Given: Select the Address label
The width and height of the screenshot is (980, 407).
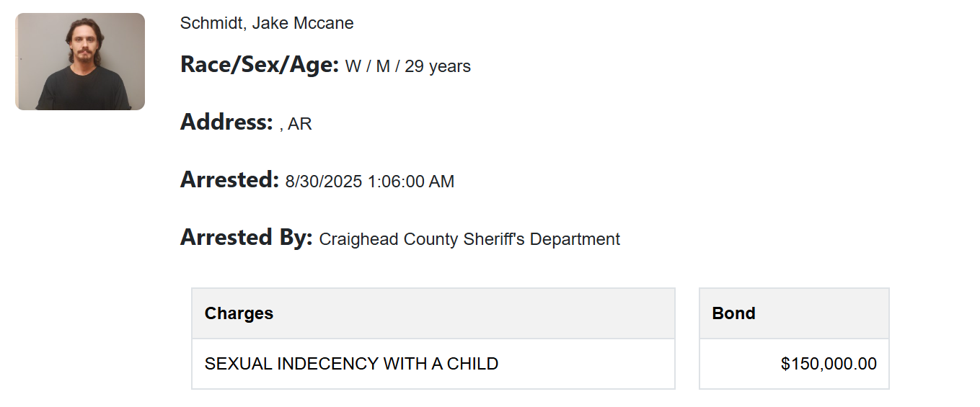Looking at the screenshot, I should (x=226, y=122).
